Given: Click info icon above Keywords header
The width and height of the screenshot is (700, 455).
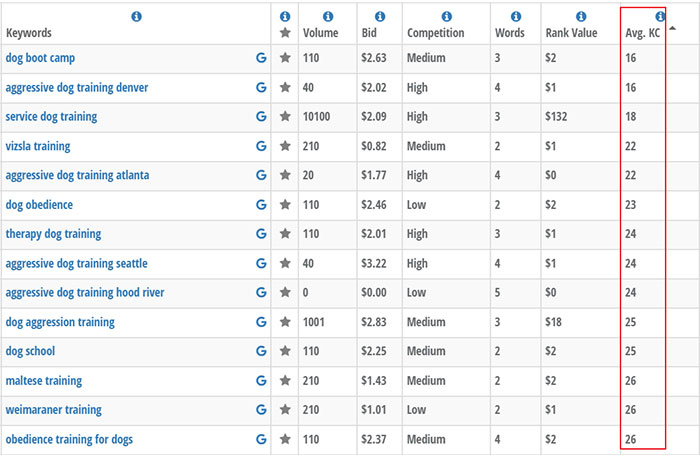Looking at the screenshot, I should point(136,17).
